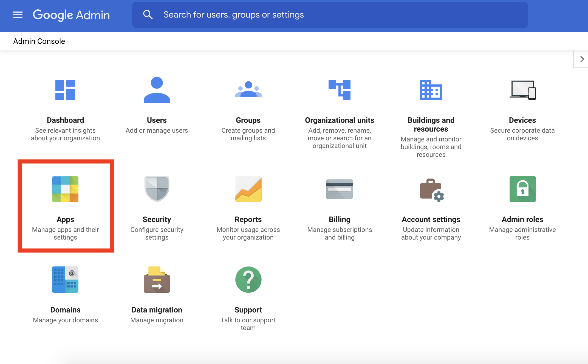This screenshot has height=364, width=588.
Task: Open Groups to create mailing lists
Action: click(248, 109)
